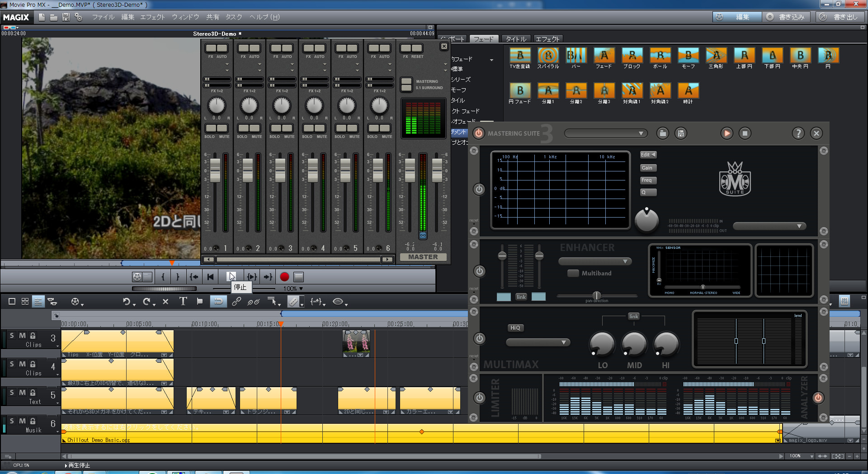The width and height of the screenshot is (868, 474).
Task: Adjust mixer channel 2 volume fader
Action: coord(248,171)
